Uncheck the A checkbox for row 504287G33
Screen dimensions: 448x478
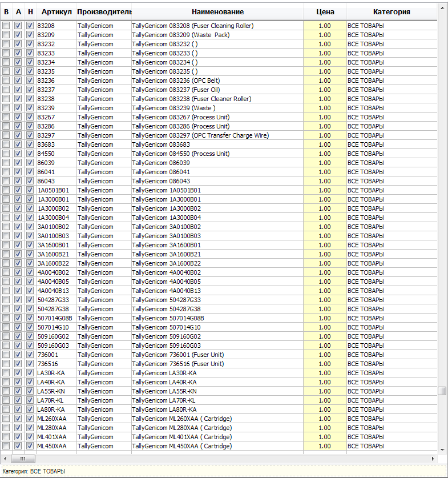[x=18, y=300]
